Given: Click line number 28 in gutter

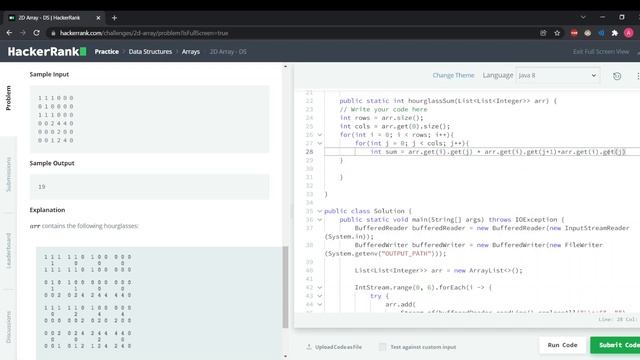Looking at the screenshot, I should [309, 152].
